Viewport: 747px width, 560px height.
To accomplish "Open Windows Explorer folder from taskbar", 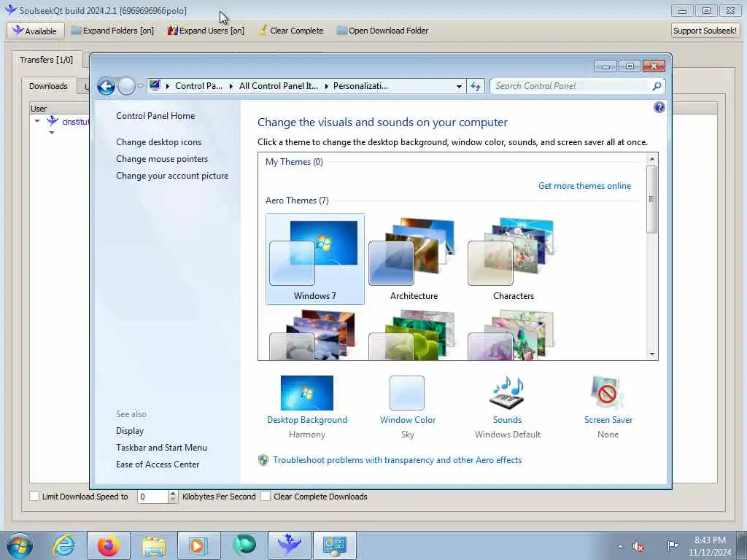I will 154,545.
